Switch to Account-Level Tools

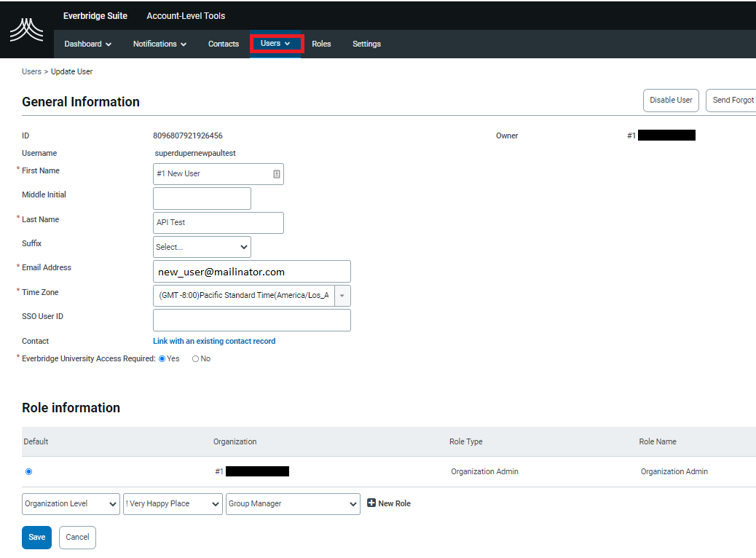click(x=186, y=16)
